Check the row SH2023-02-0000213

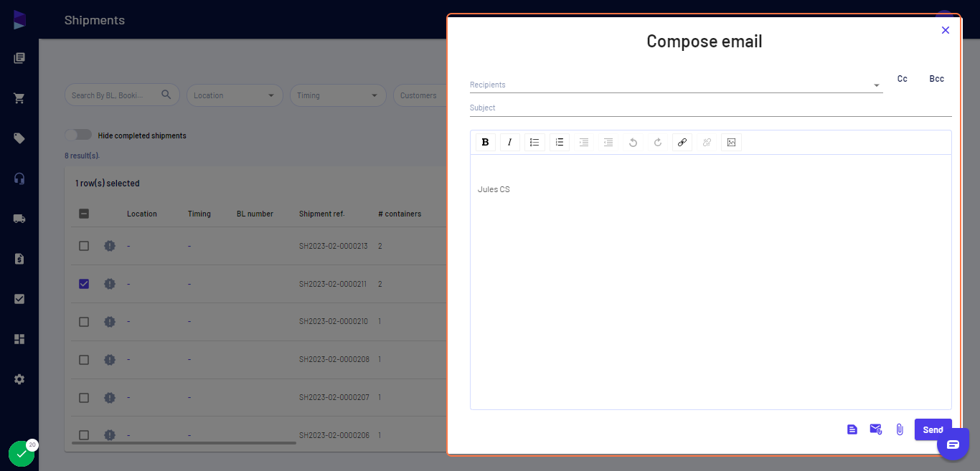(84, 246)
